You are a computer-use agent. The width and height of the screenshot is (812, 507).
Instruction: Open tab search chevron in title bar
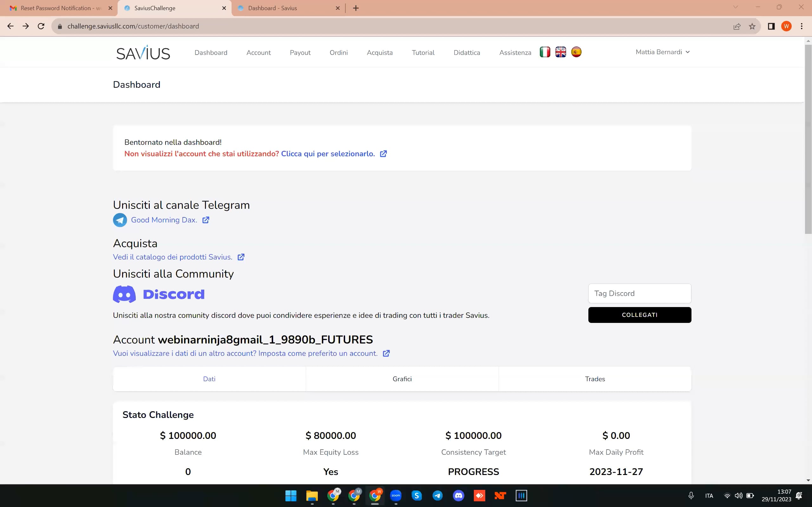pos(736,7)
